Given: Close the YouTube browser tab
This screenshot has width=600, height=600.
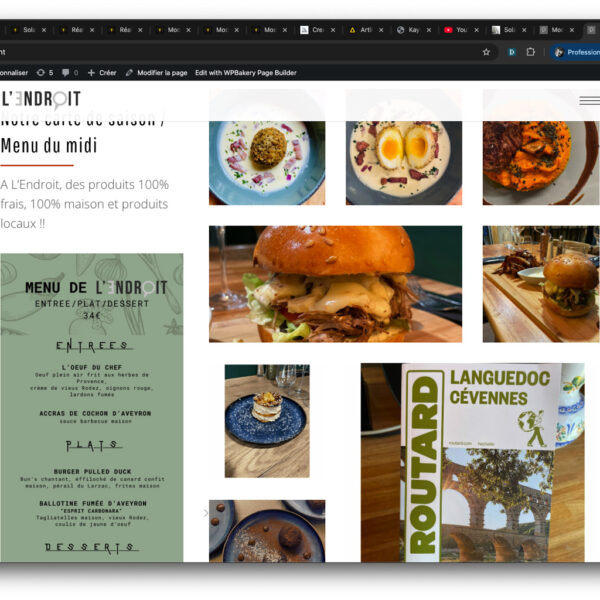Looking at the screenshot, I should pos(476,30).
